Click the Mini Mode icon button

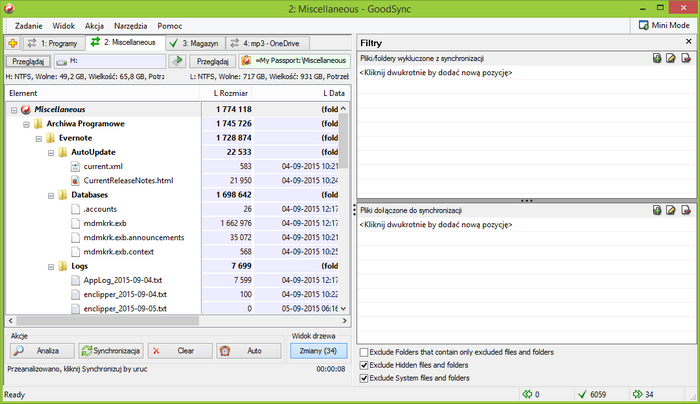[644, 24]
